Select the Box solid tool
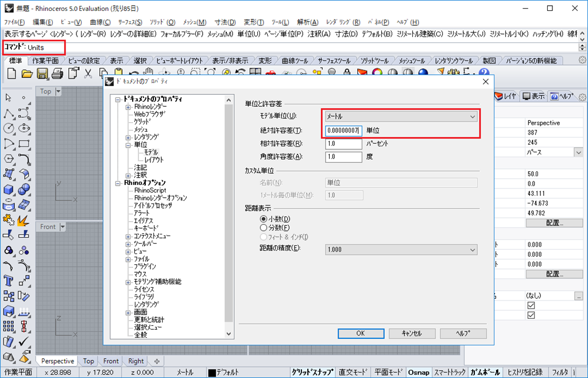 point(9,190)
